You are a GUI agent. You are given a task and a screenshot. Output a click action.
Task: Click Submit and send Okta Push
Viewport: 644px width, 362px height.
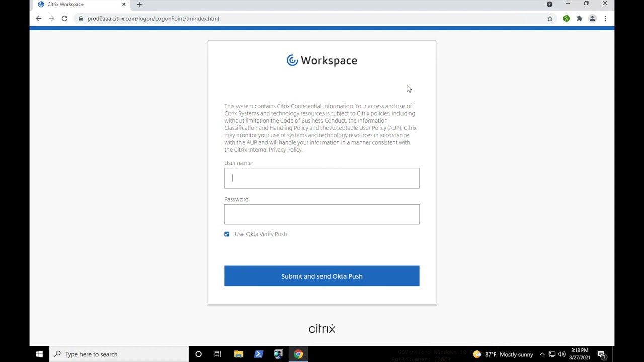point(321,276)
